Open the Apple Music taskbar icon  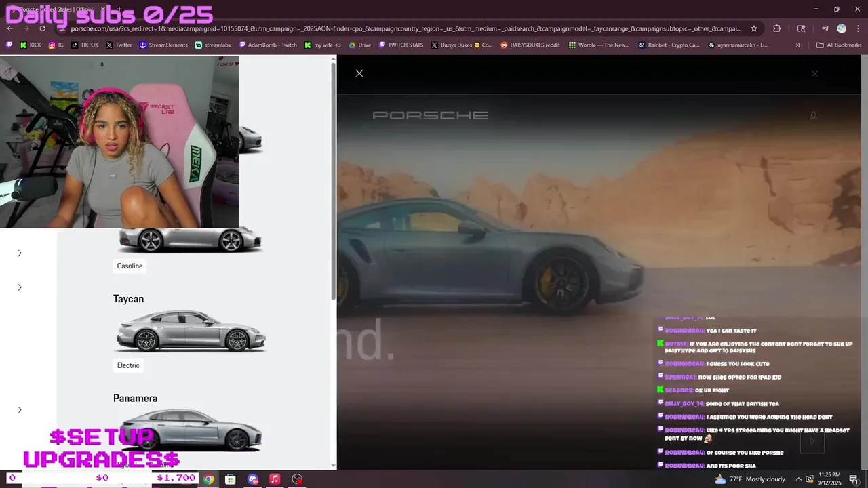click(x=275, y=479)
